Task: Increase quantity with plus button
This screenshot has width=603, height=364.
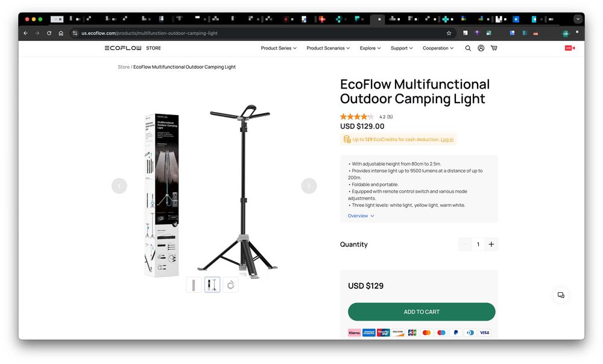Action: click(x=491, y=244)
